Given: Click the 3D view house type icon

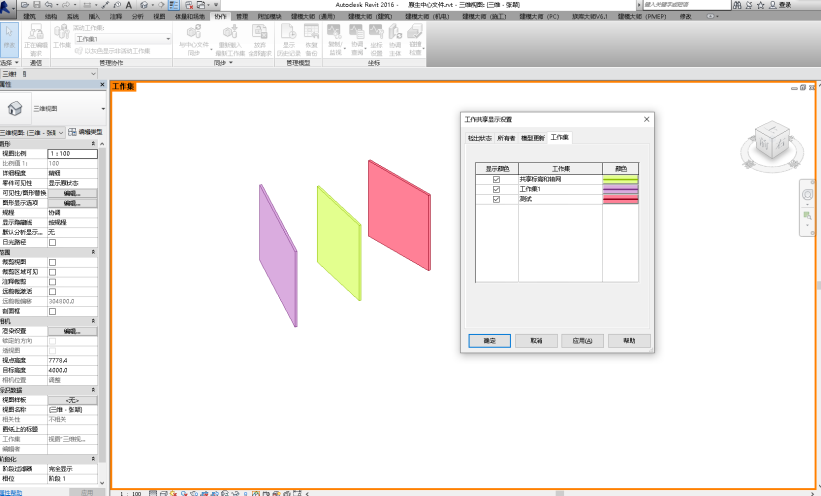Looking at the screenshot, I should pos(15,108).
